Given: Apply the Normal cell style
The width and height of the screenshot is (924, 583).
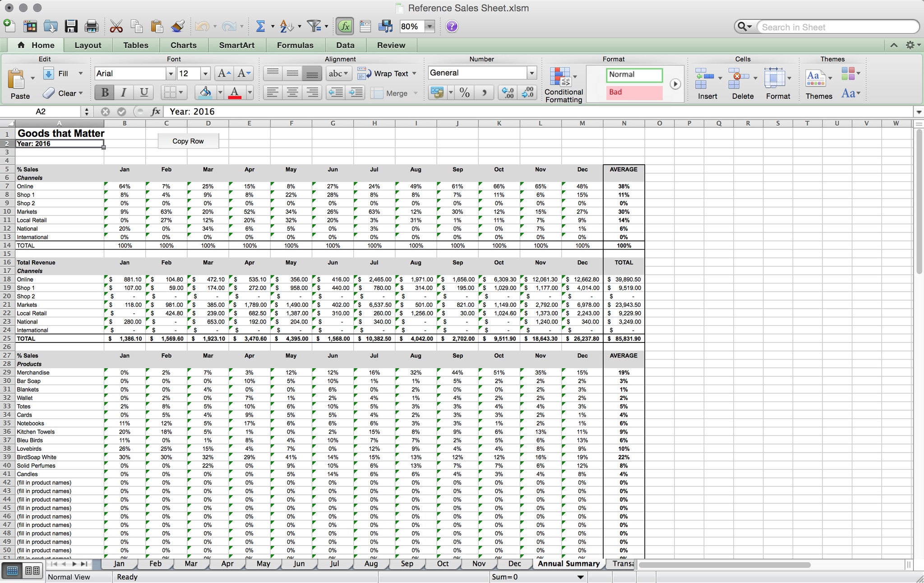Looking at the screenshot, I should click(634, 74).
